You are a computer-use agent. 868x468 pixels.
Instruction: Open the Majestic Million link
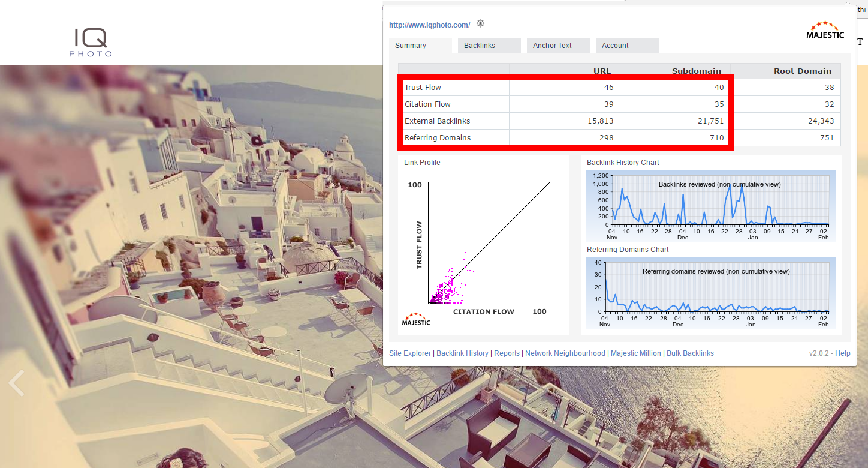(636, 353)
